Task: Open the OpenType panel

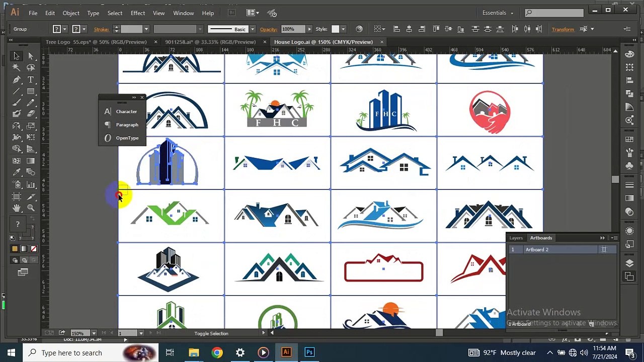Action: click(x=122, y=138)
